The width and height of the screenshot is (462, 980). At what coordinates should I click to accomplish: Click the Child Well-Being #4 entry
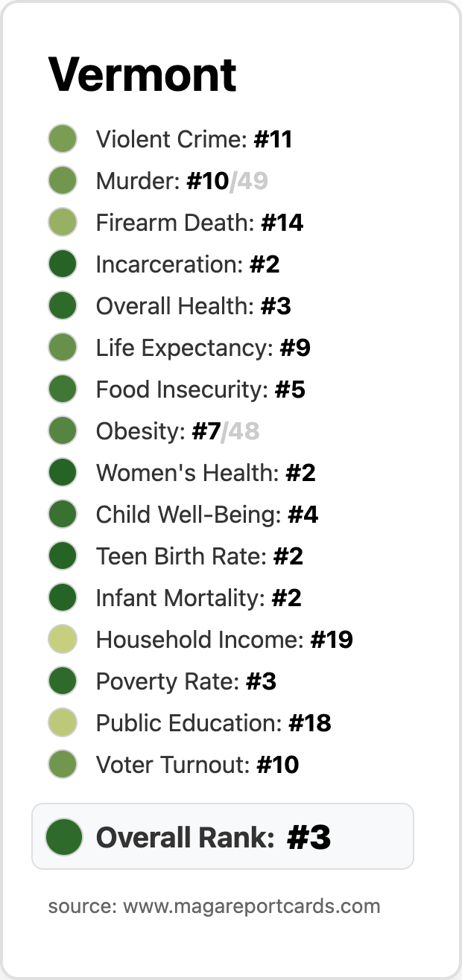click(183, 515)
